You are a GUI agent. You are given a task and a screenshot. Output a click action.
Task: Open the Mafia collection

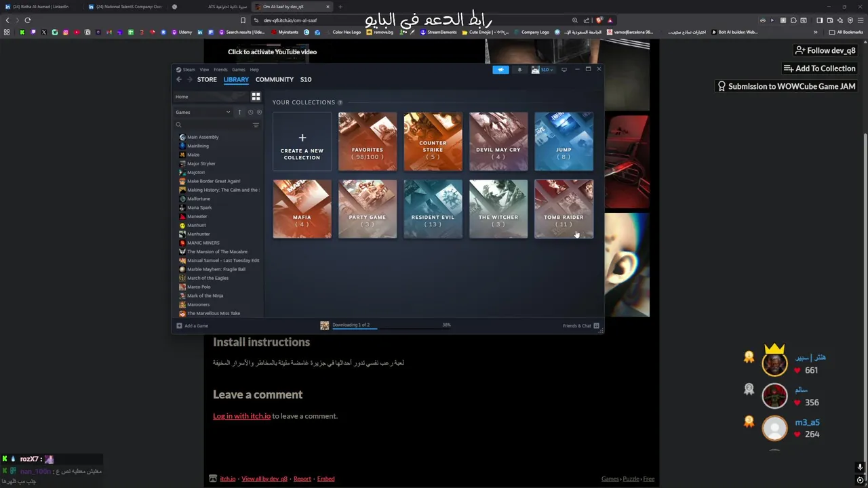302,209
